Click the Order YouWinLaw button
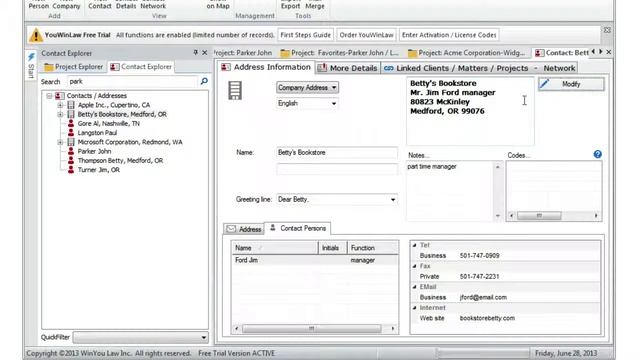Screen dimensions: 640x360 (367, 35)
